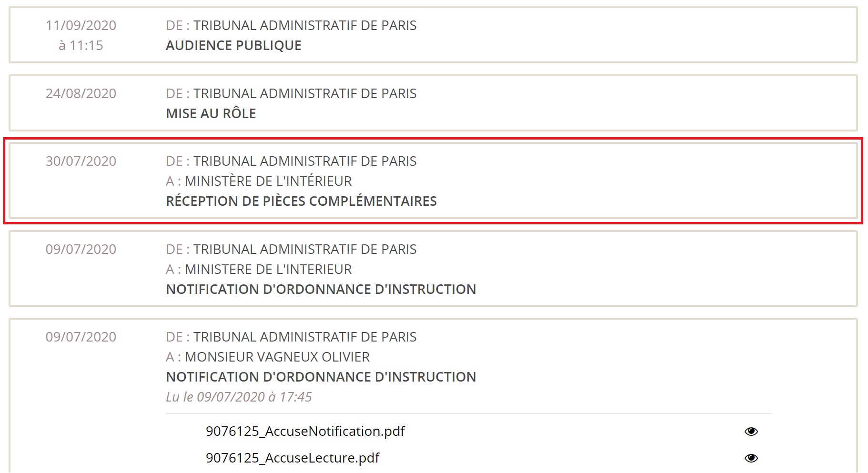Select recipient MINISTÈRE DE L'INTÉRIEUR in highlighted entry
Image resolution: width=868 pixels, height=473 pixels.
pyautogui.click(x=268, y=181)
